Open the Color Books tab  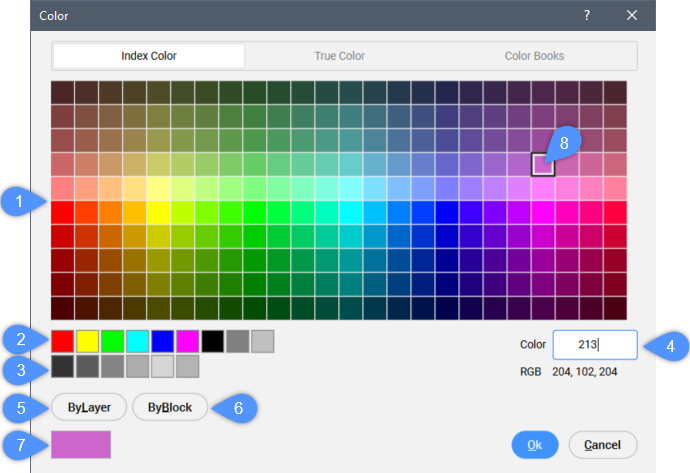point(535,56)
